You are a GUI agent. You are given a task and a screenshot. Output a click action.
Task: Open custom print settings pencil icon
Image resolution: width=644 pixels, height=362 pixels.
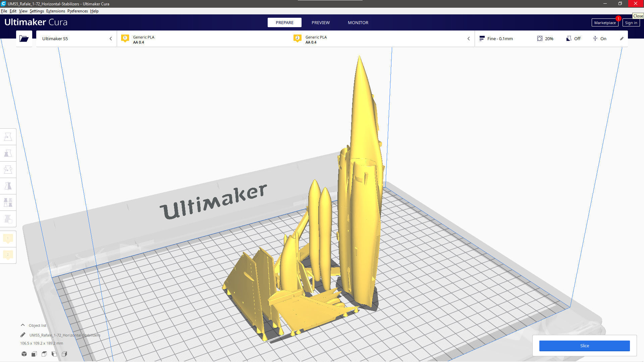click(x=622, y=39)
